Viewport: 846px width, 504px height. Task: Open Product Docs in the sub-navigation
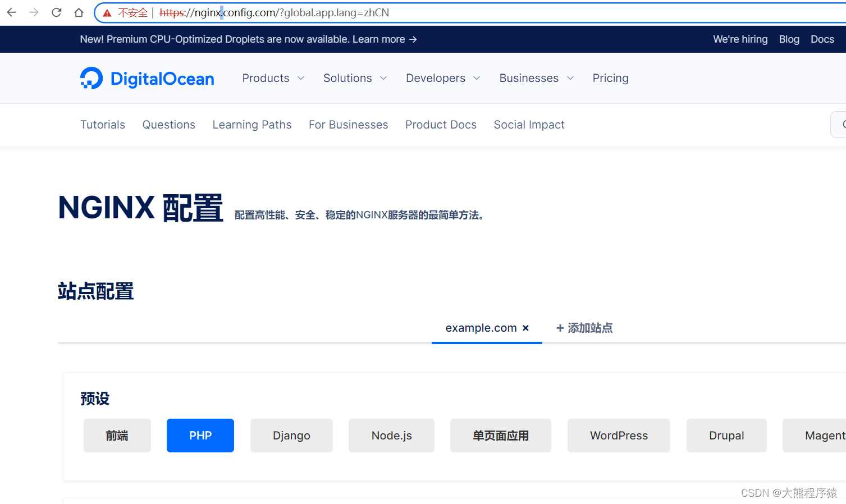tap(441, 125)
